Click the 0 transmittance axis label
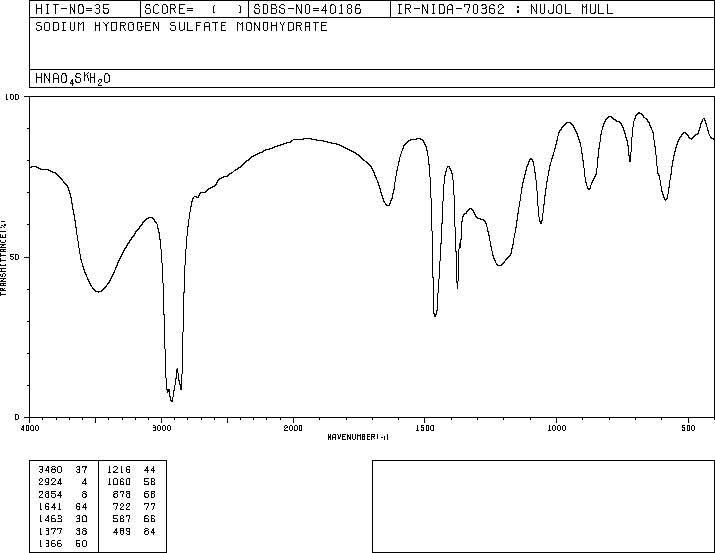This screenshot has height=553, width=715. [x=17, y=417]
